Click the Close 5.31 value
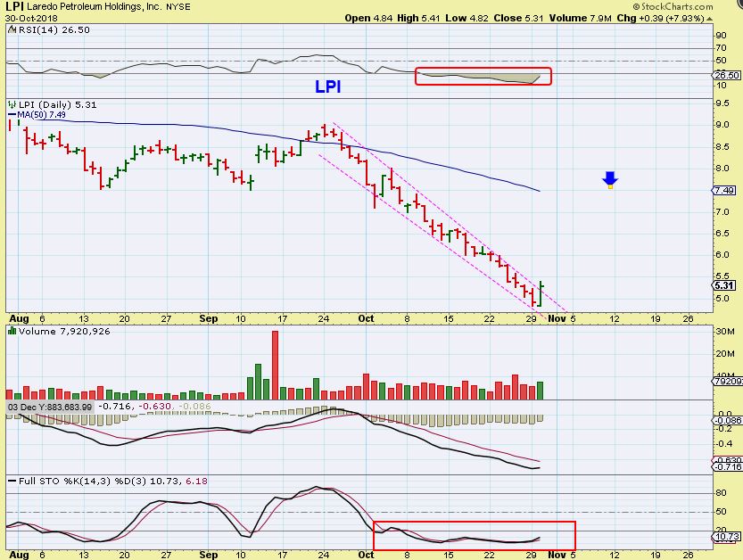 [x=518, y=18]
